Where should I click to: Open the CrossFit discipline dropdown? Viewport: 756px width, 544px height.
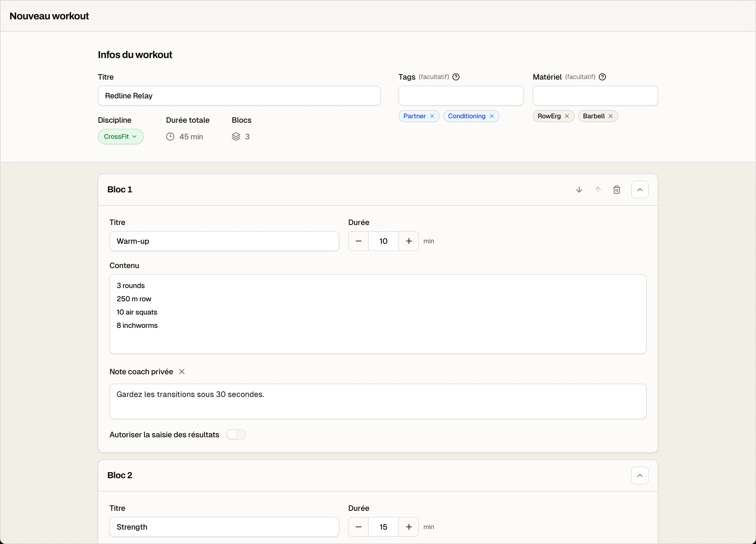coord(121,137)
